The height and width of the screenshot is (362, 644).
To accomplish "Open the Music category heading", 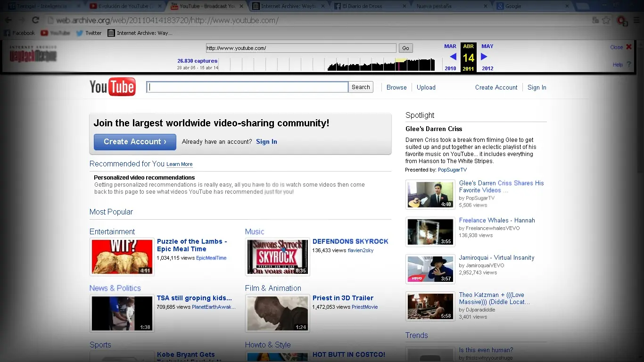I will tap(255, 231).
